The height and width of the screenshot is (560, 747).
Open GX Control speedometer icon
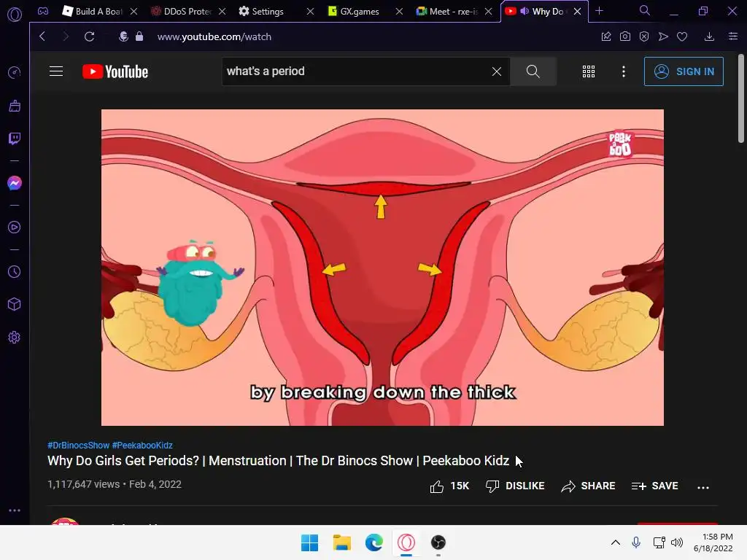15,72
